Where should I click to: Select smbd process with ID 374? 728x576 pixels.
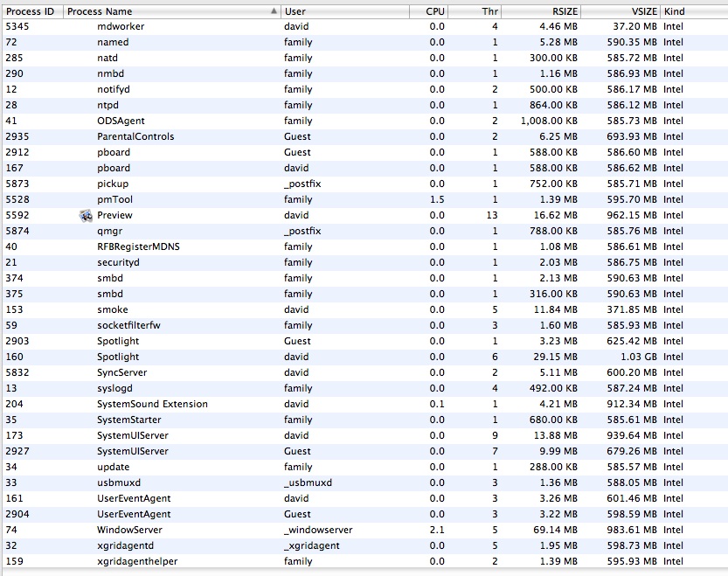[x=364, y=278]
